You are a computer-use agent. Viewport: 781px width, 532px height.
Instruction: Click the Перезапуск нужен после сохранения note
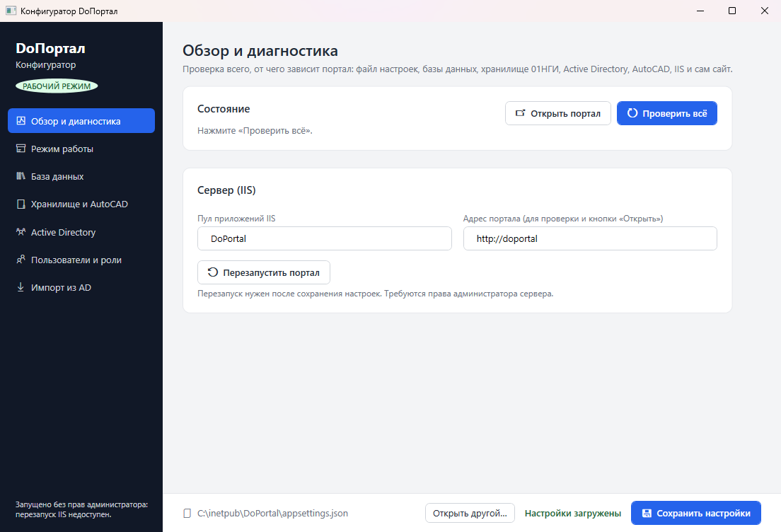click(375, 294)
